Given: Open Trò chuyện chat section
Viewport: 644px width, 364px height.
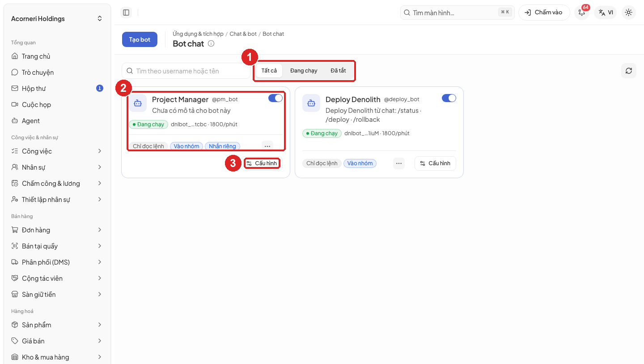Looking at the screenshot, I should point(57,73).
